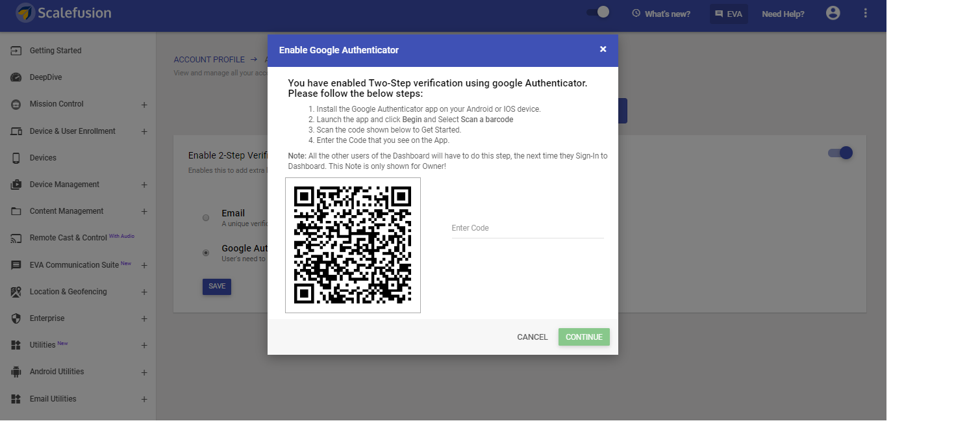This screenshot has height=423, width=980.
Task: Expand the Android Utilities section
Action: point(144,372)
